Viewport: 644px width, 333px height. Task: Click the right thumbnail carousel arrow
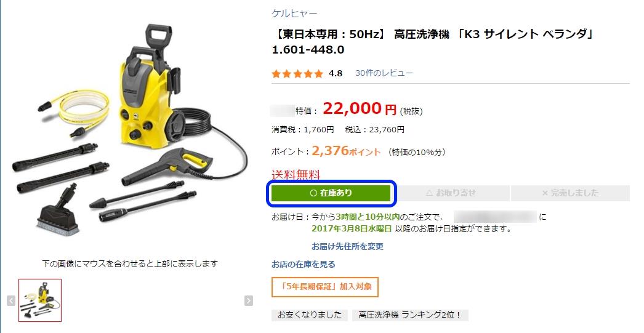(249, 300)
